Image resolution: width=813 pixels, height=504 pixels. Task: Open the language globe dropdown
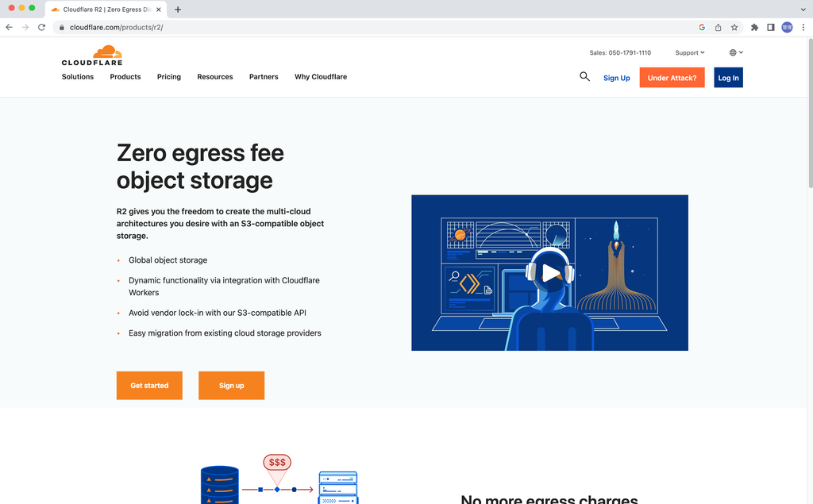coord(734,52)
